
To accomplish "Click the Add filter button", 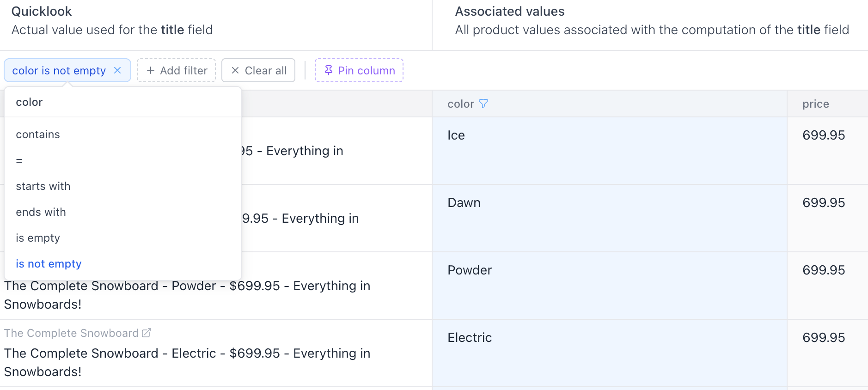I will [177, 70].
